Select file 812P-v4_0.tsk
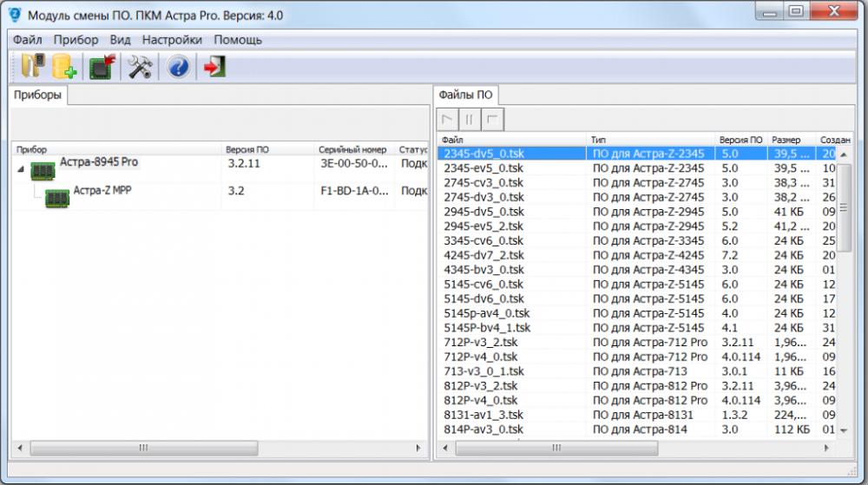The image size is (868, 485). tap(481, 400)
